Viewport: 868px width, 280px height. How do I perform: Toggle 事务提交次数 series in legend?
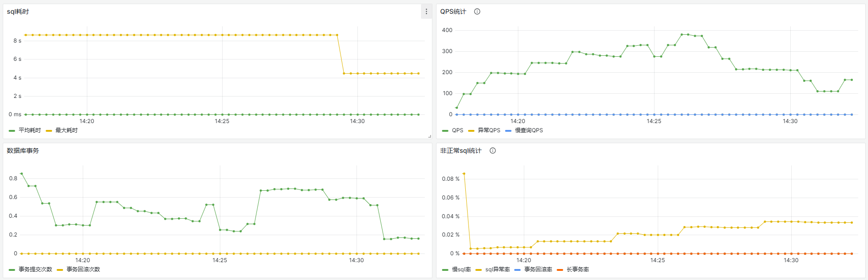[35, 269]
